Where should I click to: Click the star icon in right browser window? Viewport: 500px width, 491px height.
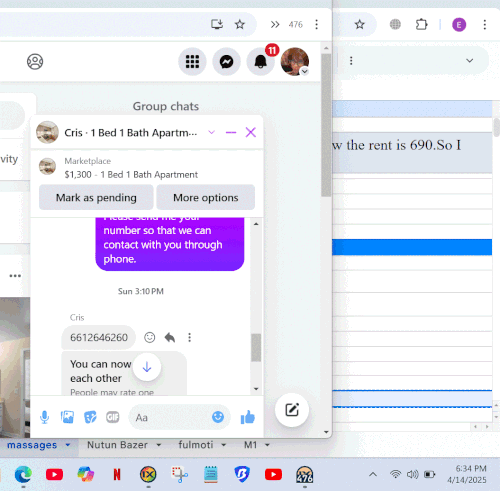359,24
